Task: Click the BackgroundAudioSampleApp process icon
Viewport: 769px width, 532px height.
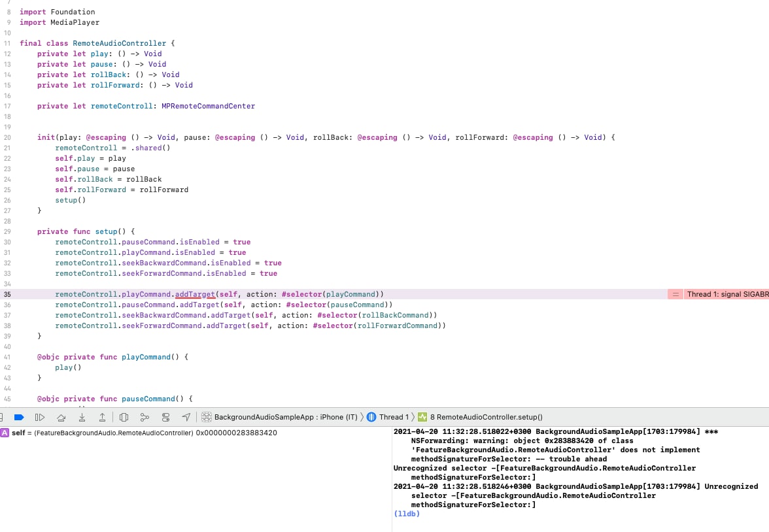Action: point(207,417)
